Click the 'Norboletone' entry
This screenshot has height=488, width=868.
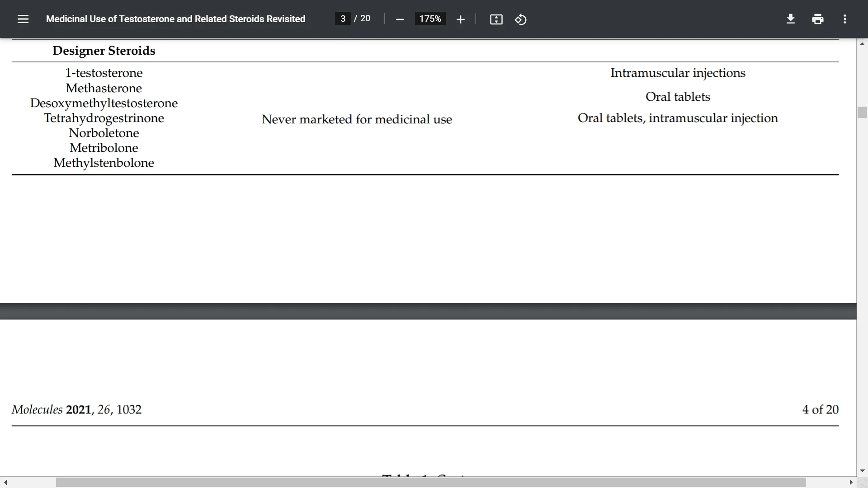104,133
